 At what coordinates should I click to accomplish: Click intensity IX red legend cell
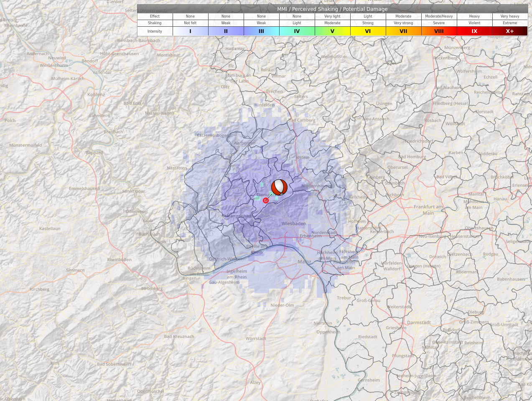coord(474,31)
